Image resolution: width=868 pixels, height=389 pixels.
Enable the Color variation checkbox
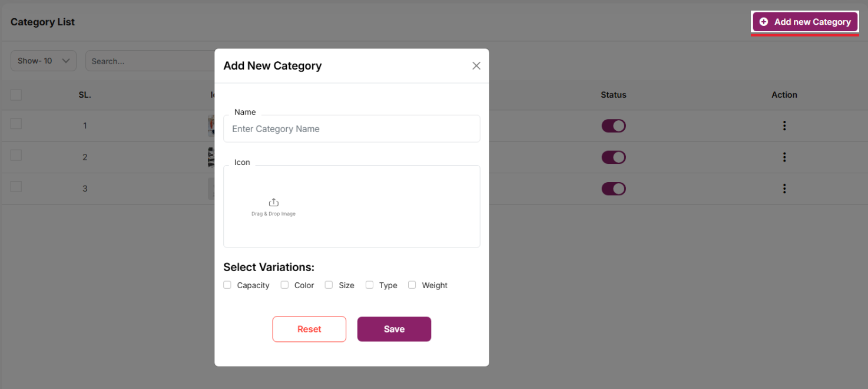pyautogui.click(x=284, y=285)
